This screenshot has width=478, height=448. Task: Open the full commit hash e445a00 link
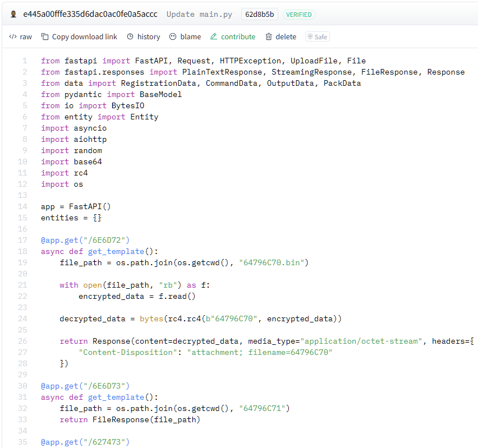pos(90,14)
